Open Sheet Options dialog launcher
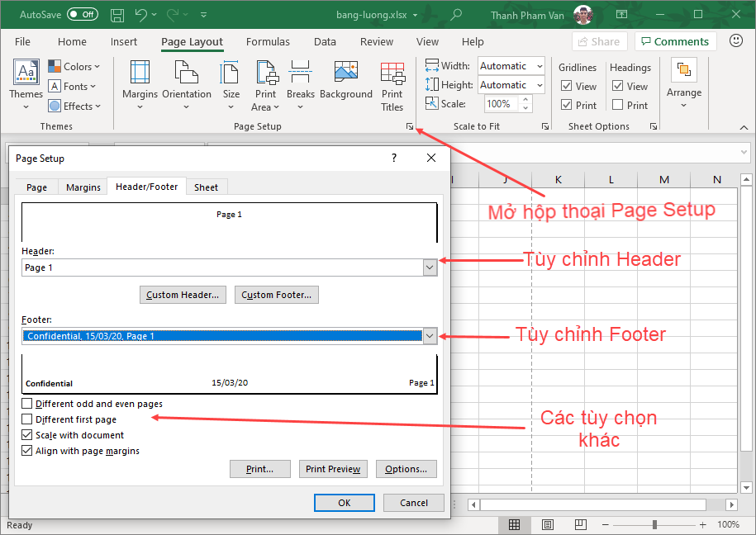This screenshot has height=535, width=756. pyautogui.click(x=654, y=126)
